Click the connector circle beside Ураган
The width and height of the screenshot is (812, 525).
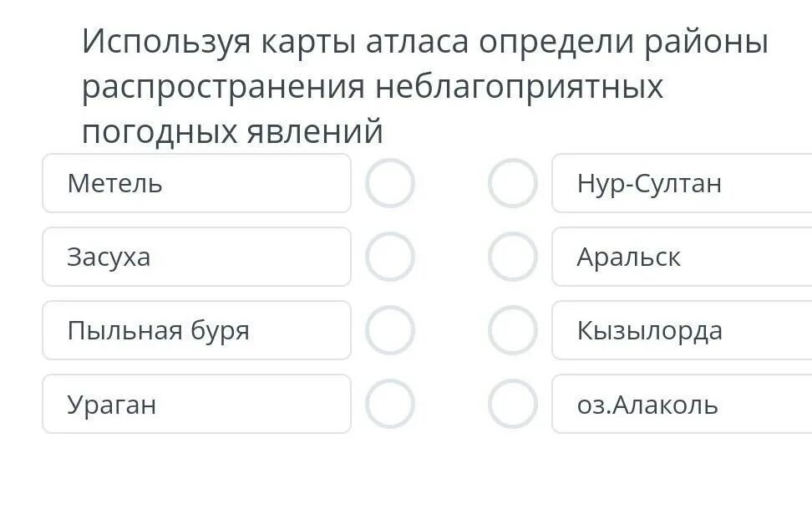pyautogui.click(x=390, y=404)
